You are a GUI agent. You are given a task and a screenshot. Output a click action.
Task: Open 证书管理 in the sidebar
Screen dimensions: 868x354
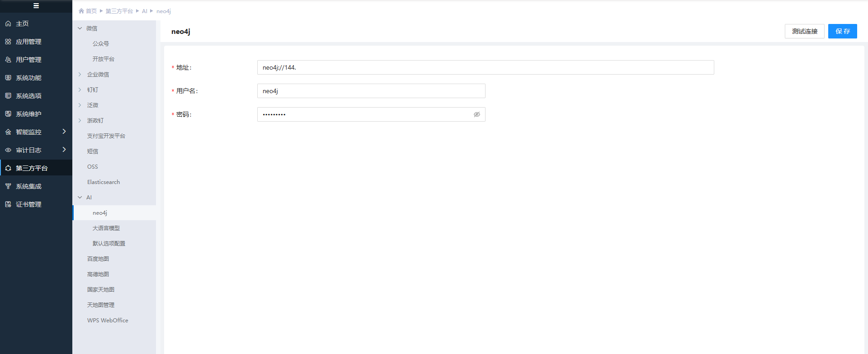[28, 204]
